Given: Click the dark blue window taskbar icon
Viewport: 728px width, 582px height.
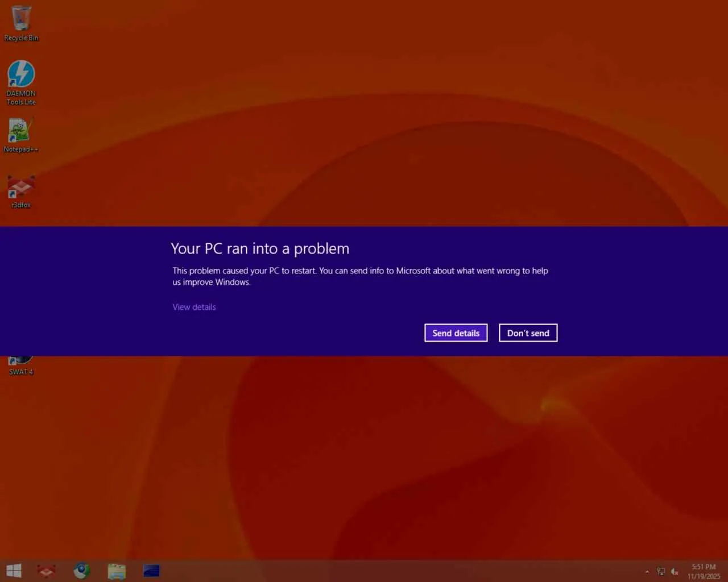Looking at the screenshot, I should 152,571.
